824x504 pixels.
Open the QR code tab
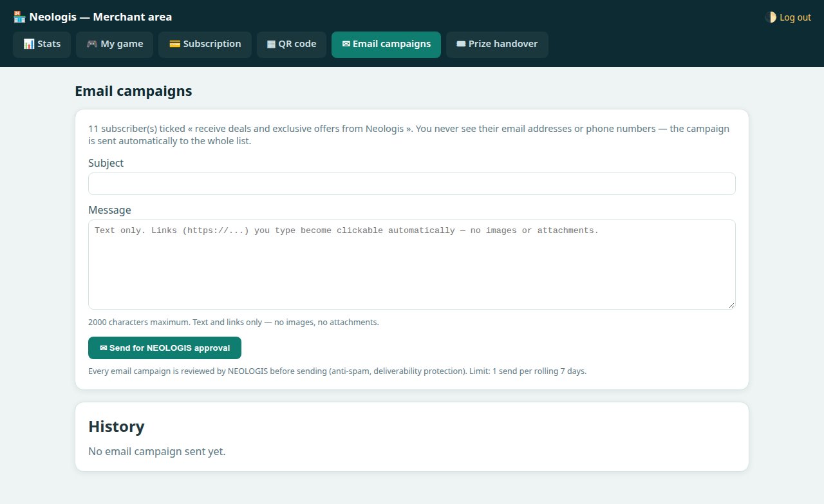tap(292, 44)
